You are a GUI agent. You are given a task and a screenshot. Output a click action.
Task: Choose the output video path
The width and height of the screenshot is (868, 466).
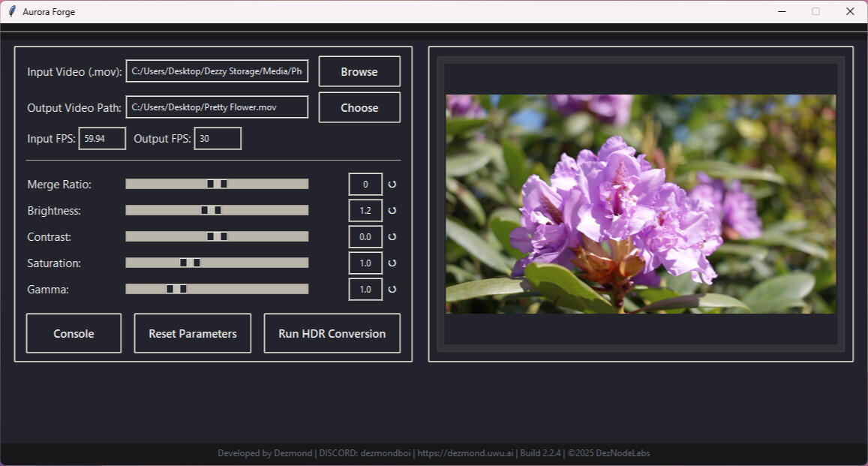pyautogui.click(x=359, y=107)
